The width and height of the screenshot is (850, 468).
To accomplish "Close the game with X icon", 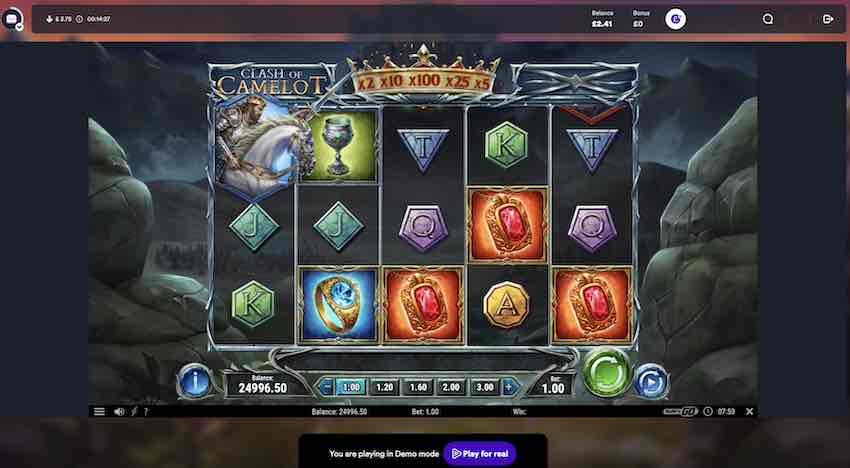I will 749,412.
